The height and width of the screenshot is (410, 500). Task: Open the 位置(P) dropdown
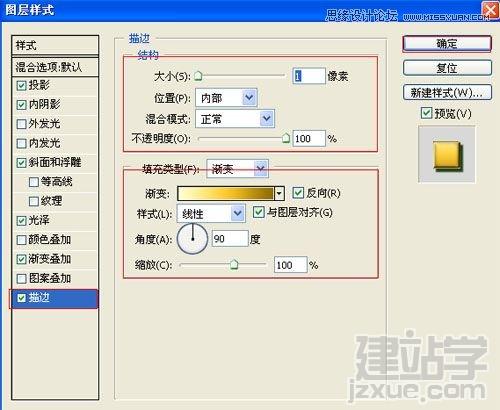tap(226, 98)
